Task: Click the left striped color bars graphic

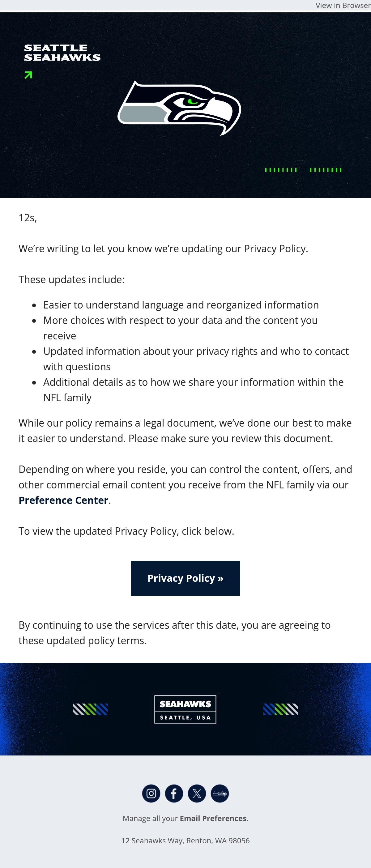Action: pyautogui.click(x=90, y=709)
